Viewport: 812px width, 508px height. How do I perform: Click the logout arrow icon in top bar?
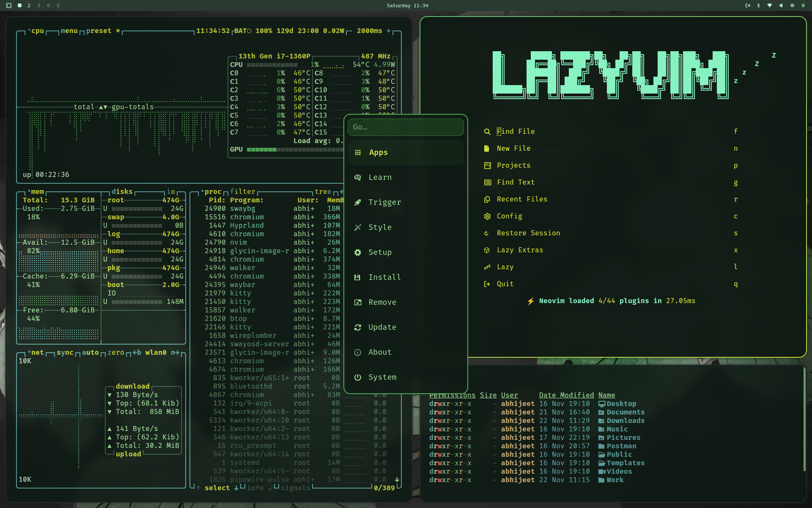point(747,6)
